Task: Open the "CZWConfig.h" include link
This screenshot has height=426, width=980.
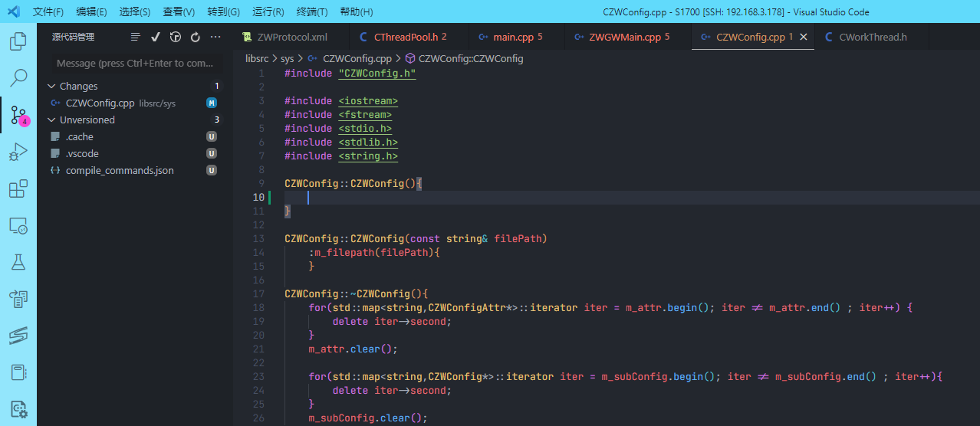Action: click(377, 74)
